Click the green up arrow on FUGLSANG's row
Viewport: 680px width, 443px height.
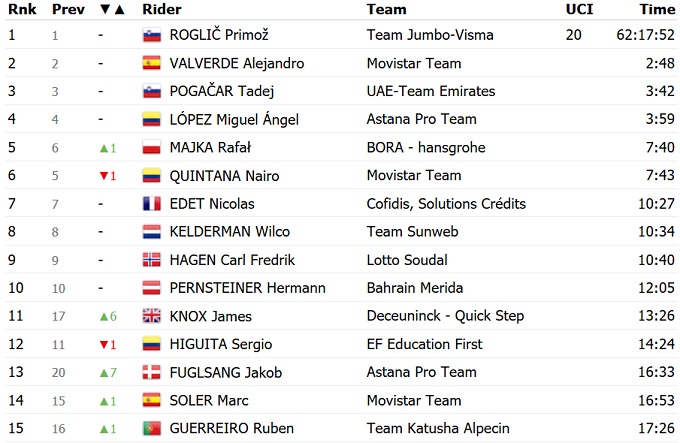pos(103,373)
